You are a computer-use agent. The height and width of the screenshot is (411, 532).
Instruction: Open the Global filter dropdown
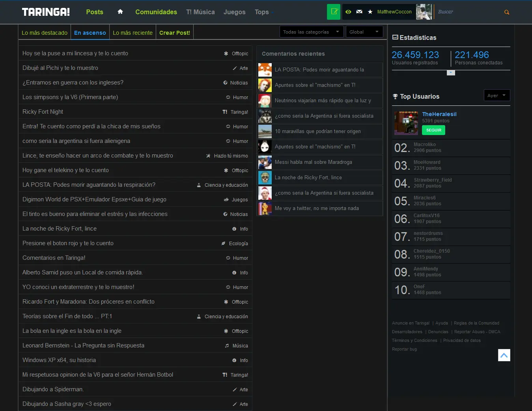[x=364, y=32]
